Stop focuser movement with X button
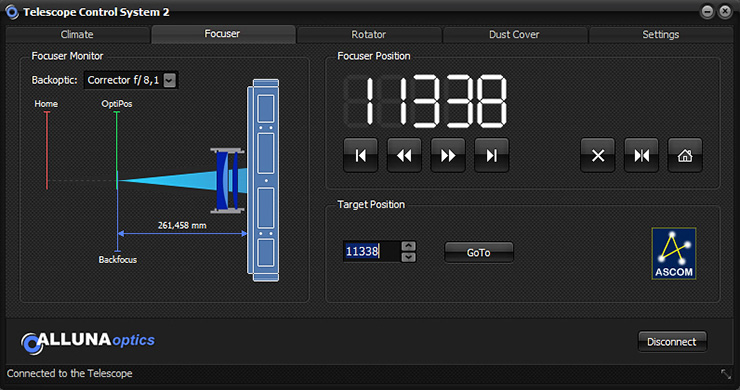This screenshot has height=390, width=740. tap(598, 155)
